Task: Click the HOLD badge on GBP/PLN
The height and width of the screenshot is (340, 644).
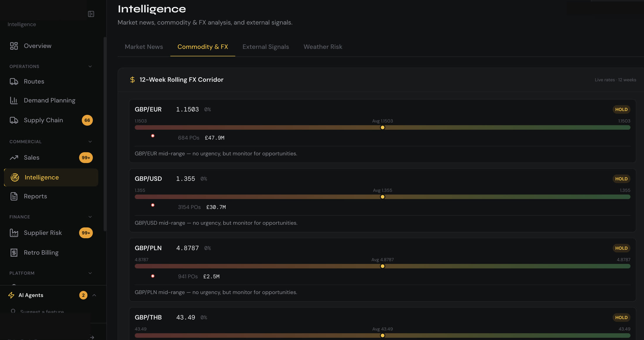Action: click(x=621, y=248)
